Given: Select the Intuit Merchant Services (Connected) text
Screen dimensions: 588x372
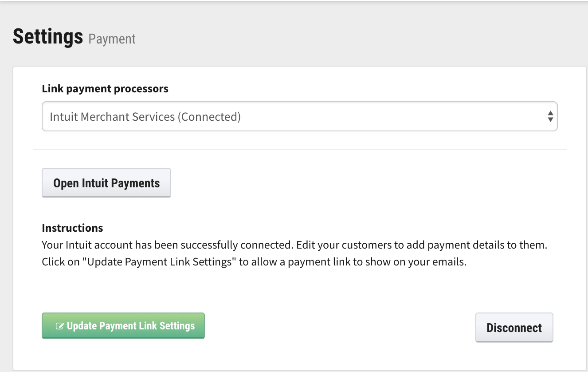Looking at the screenshot, I should [x=145, y=117].
